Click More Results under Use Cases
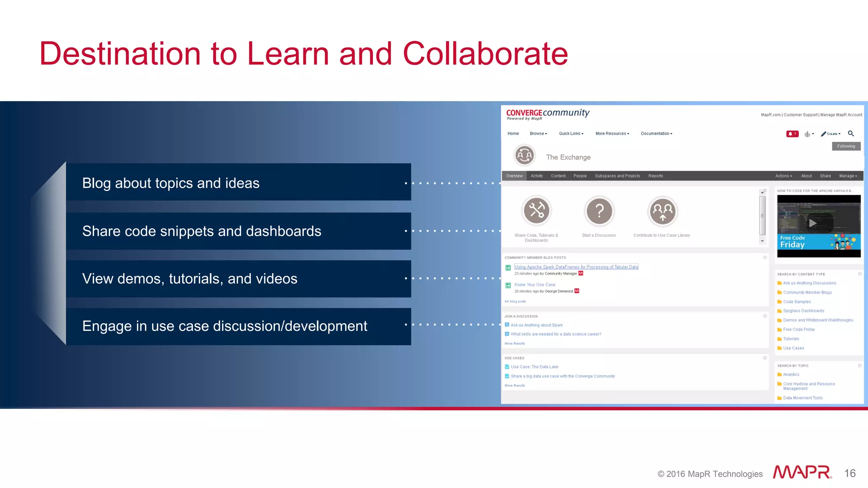Image resolution: width=868 pixels, height=488 pixels. coord(515,385)
